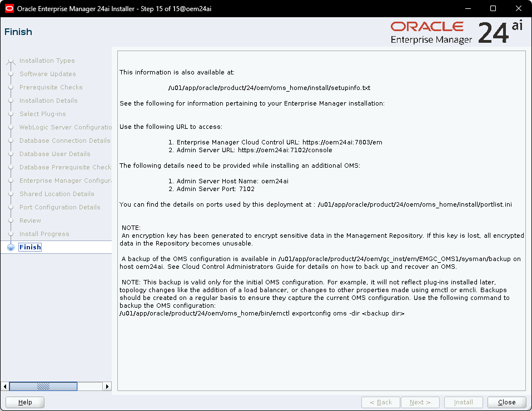The height and width of the screenshot is (411, 532).
Task: Click the Install Progress step
Action: 44,234
